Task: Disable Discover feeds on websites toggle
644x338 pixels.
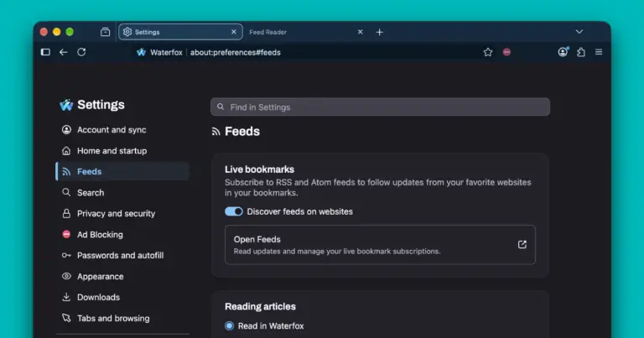Action: [x=234, y=211]
